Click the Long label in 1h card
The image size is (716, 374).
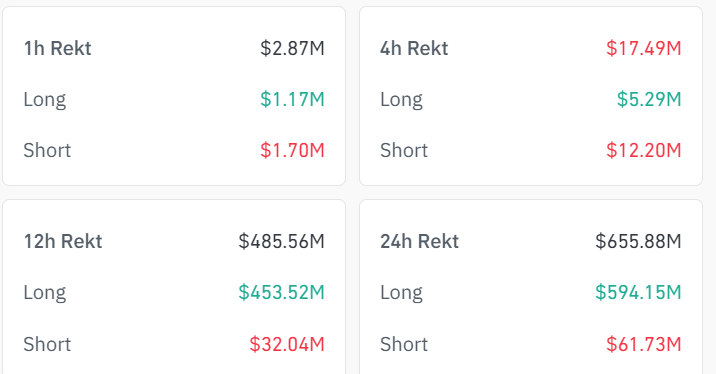coord(45,100)
